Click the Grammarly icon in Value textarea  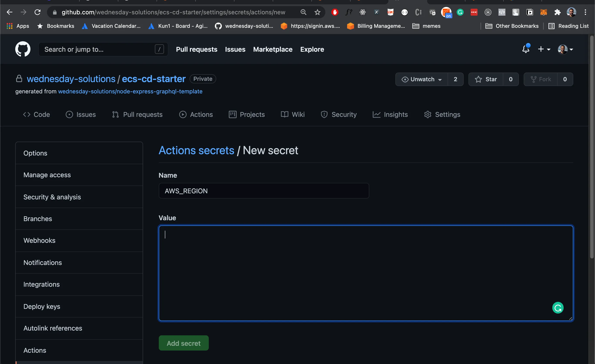[558, 308]
